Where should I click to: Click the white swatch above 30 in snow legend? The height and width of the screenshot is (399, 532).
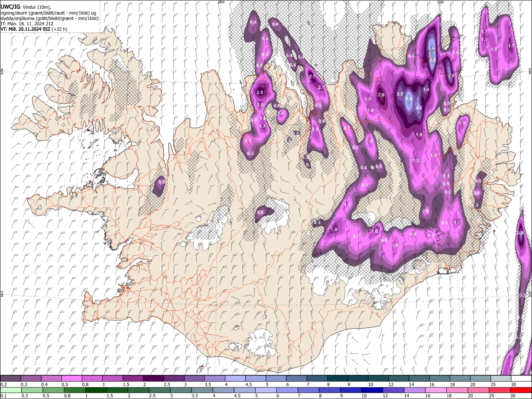(x=521, y=378)
